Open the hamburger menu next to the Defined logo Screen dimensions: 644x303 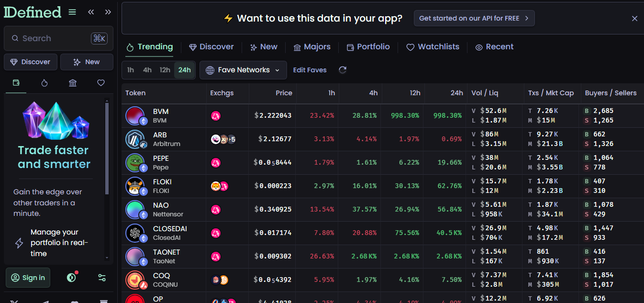point(72,12)
